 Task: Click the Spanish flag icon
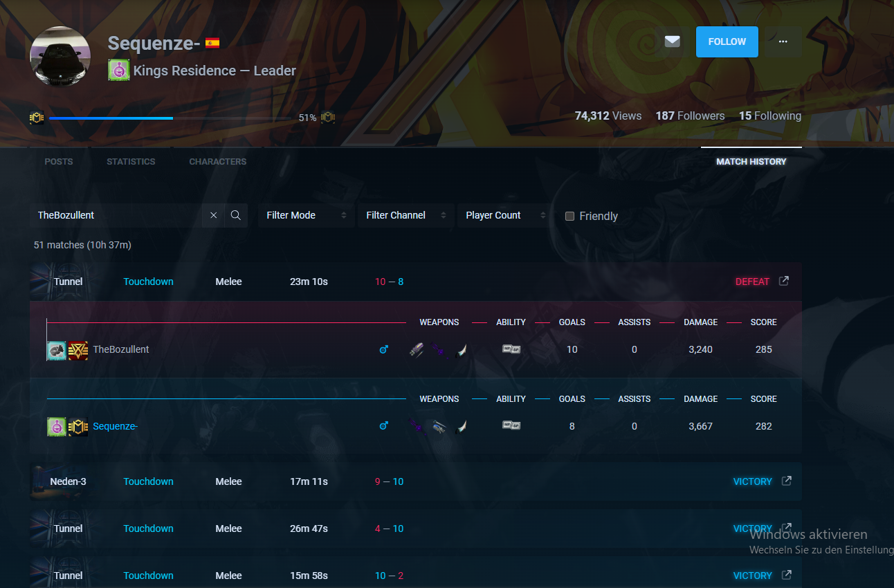pyautogui.click(x=212, y=43)
